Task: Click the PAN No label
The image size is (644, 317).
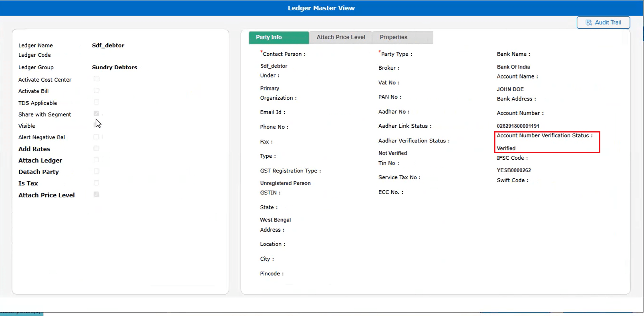Action: click(x=390, y=97)
